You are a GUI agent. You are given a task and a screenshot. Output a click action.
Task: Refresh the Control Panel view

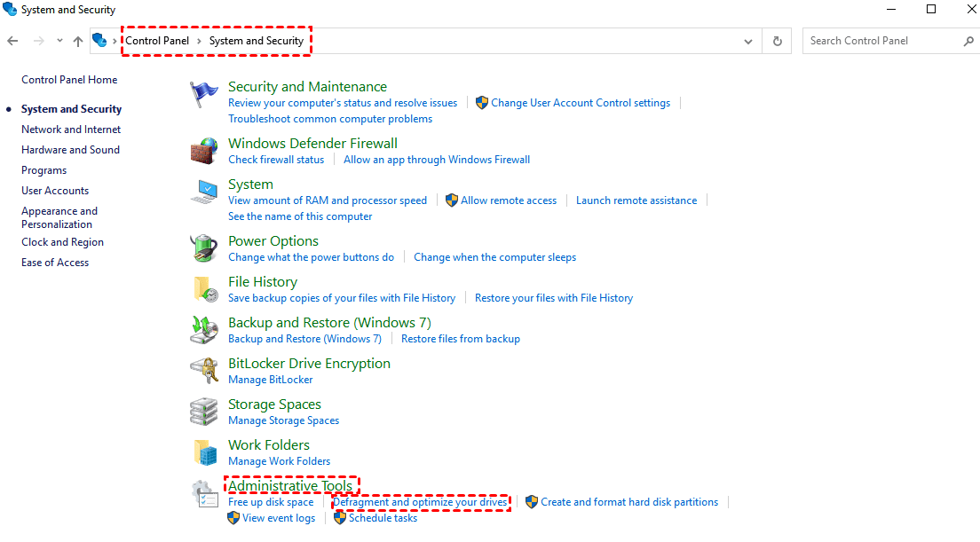coord(778,41)
